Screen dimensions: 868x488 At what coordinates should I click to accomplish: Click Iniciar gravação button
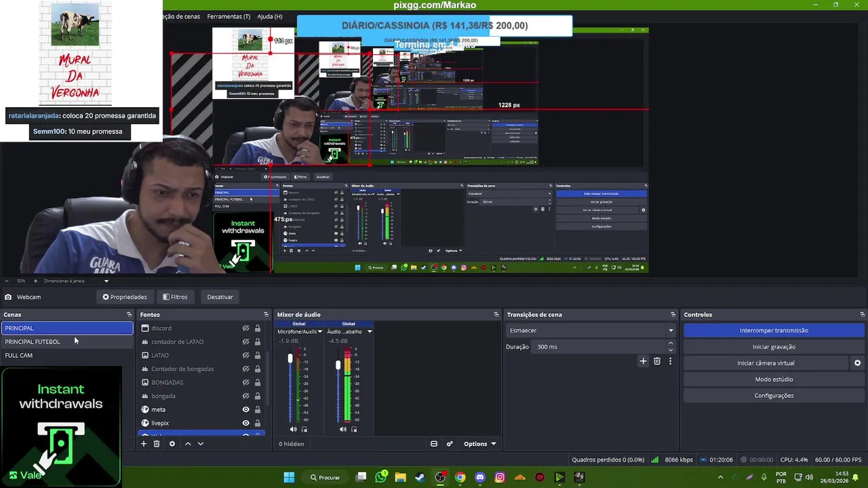tap(774, 346)
